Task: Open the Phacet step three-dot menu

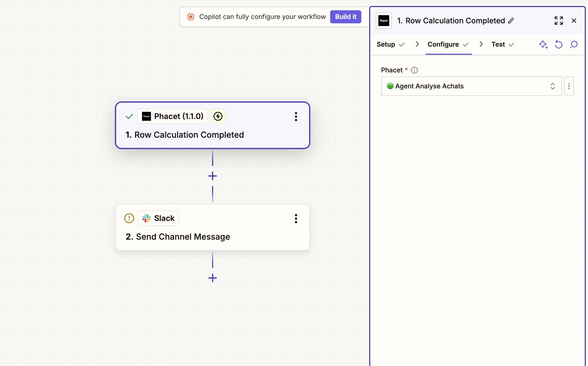Action: [296, 117]
